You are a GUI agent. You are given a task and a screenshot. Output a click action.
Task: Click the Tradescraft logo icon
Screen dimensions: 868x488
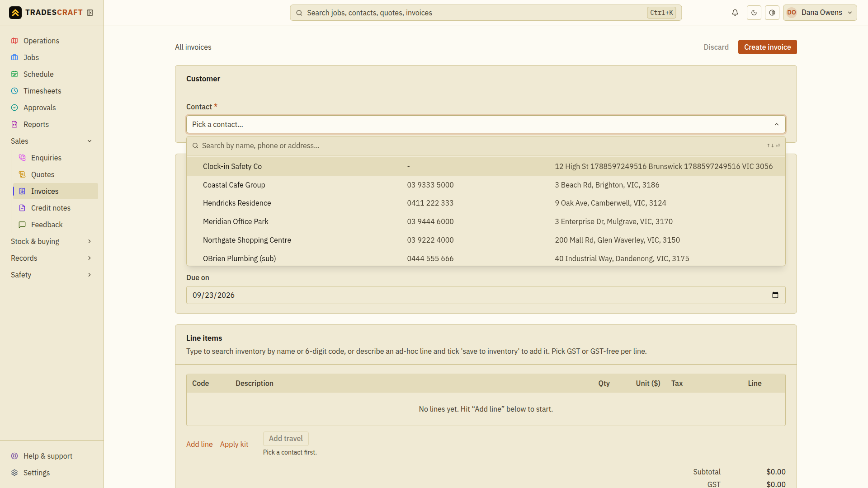pos(15,13)
